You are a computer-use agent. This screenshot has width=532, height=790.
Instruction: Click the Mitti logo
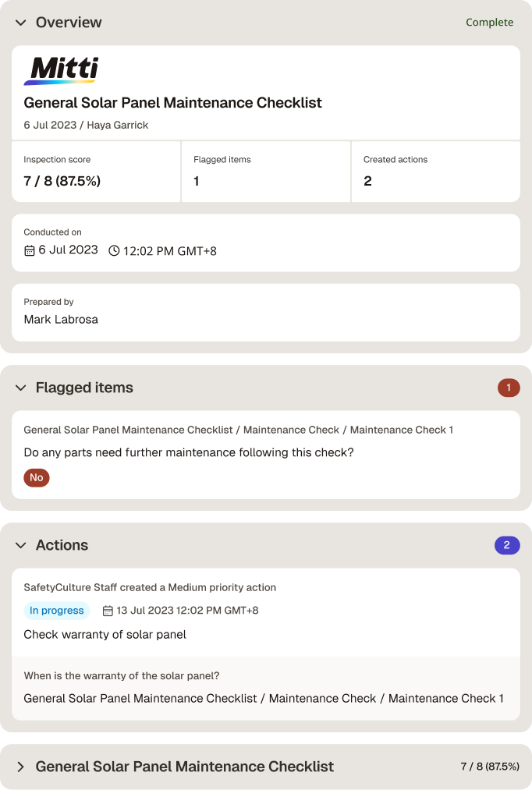[x=61, y=70]
